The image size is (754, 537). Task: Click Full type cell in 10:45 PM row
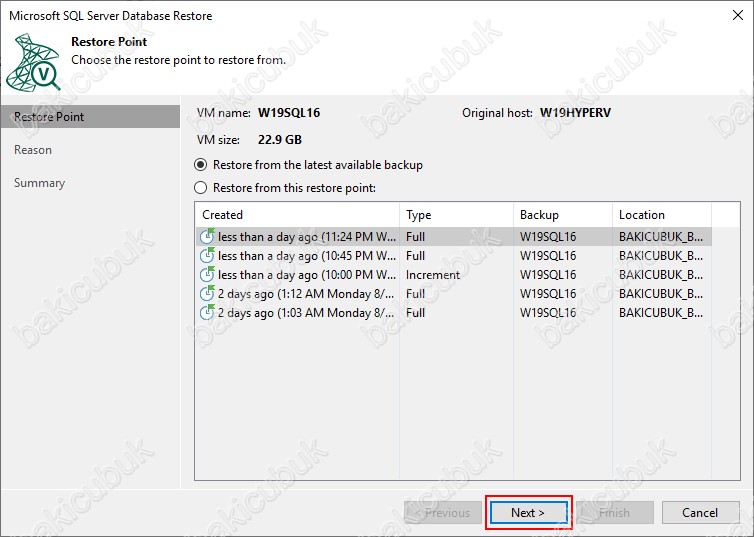click(415, 255)
